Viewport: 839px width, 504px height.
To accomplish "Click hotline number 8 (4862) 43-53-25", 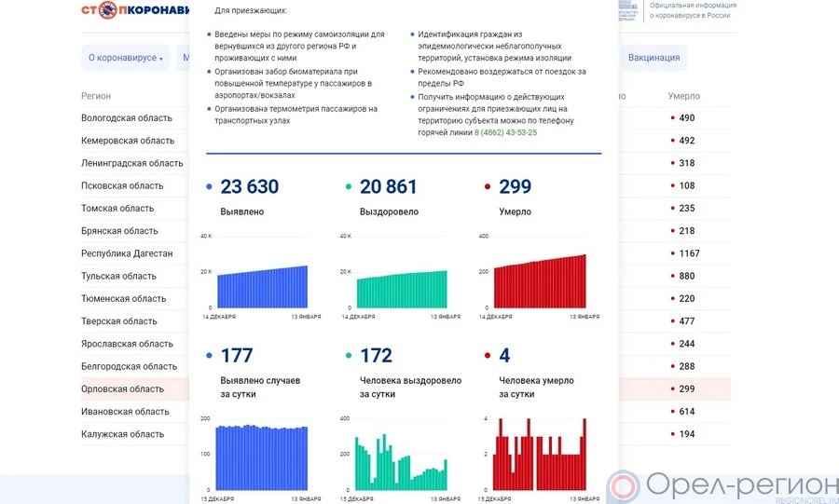I will (x=505, y=132).
